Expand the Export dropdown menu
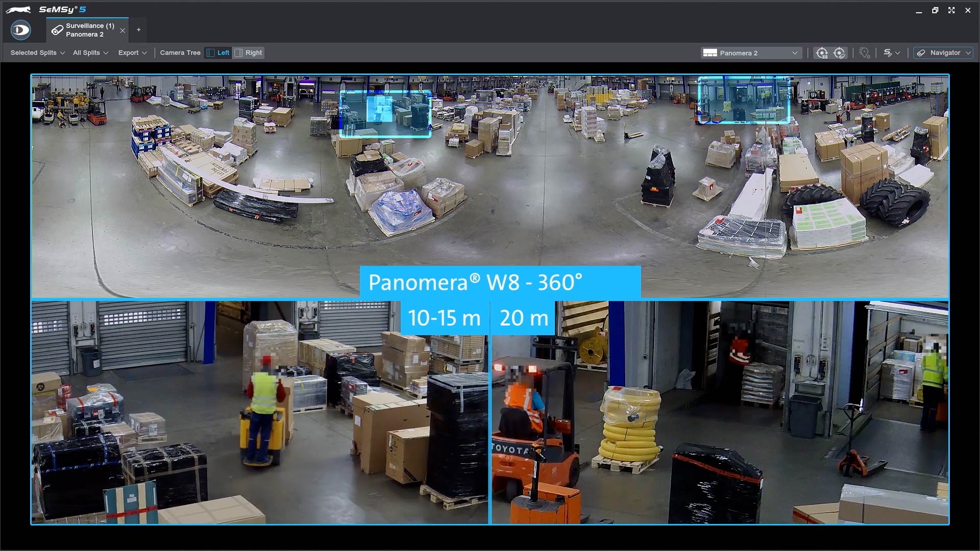The height and width of the screenshot is (551, 980). tap(133, 53)
